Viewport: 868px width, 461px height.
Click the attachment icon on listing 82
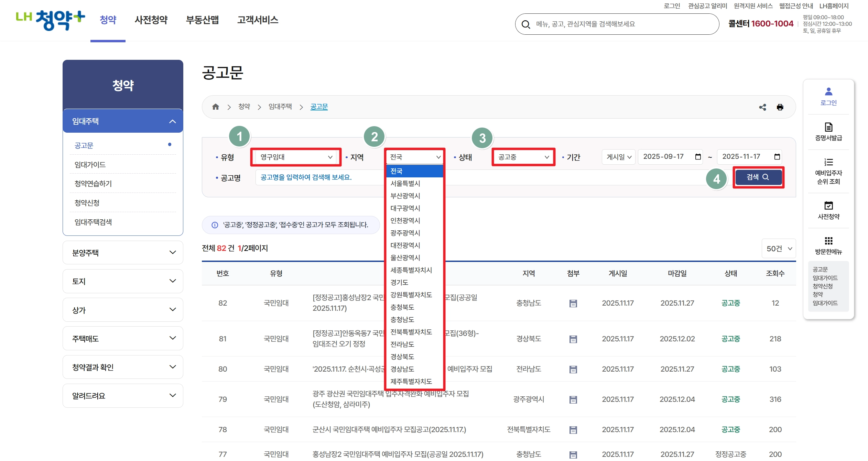click(573, 303)
